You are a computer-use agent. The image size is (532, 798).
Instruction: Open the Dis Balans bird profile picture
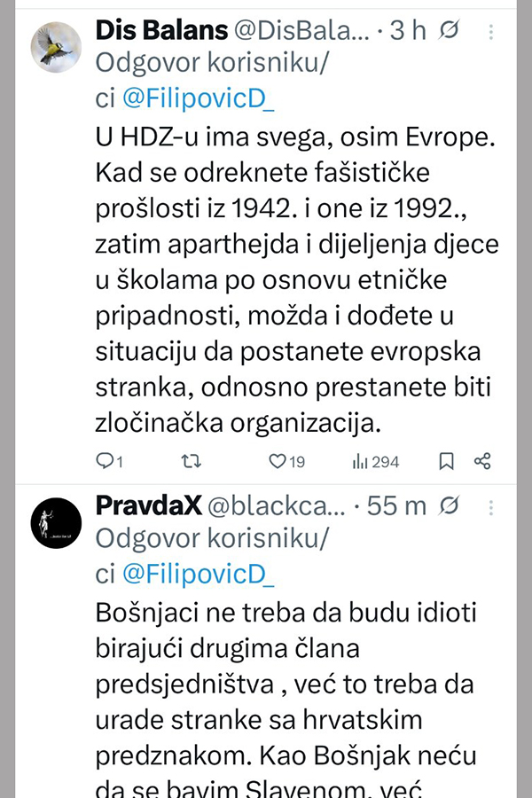click(x=56, y=46)
